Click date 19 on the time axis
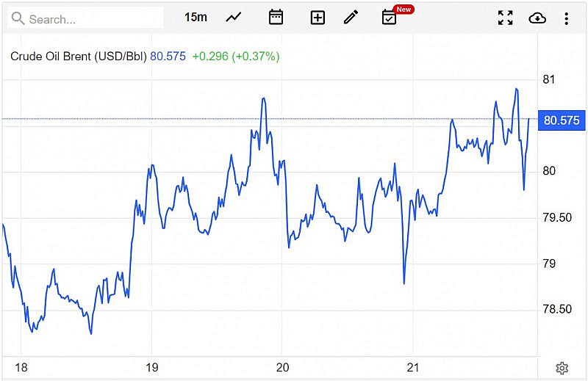The width and height of the screenshot is (588, 381). coord(152,367)
